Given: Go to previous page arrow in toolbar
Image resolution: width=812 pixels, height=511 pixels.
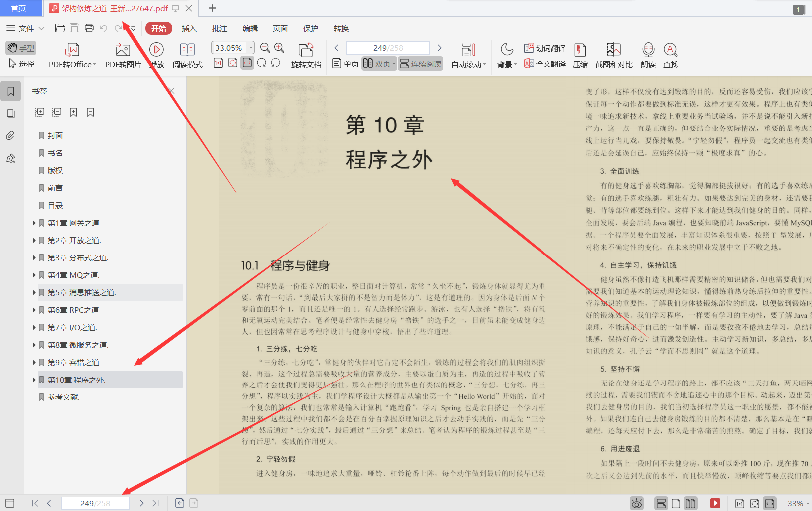Looking at the screenshot, I should [x=336, y=48].
